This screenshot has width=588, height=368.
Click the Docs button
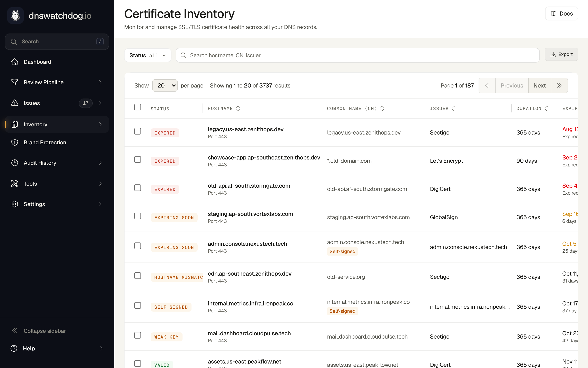[x=561, y=14]
